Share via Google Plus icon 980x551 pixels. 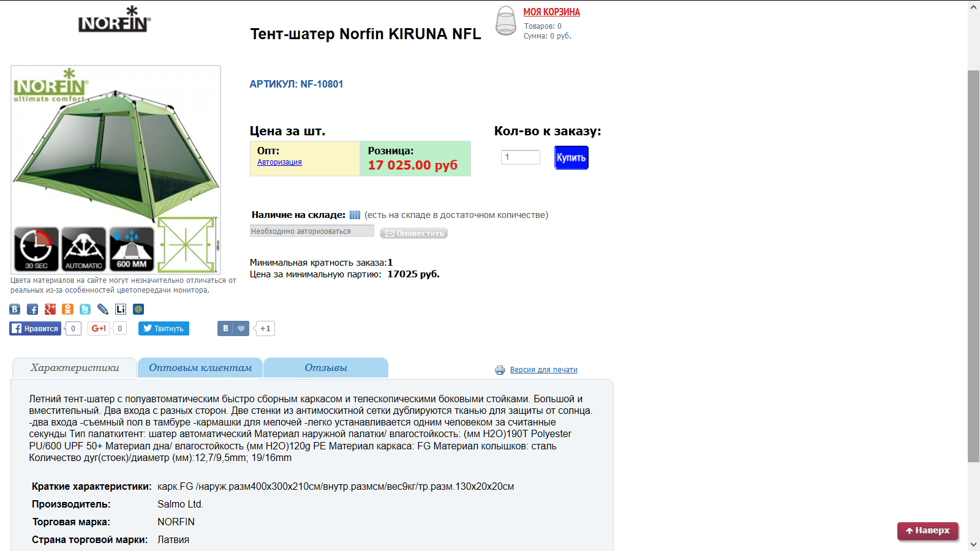50,309
